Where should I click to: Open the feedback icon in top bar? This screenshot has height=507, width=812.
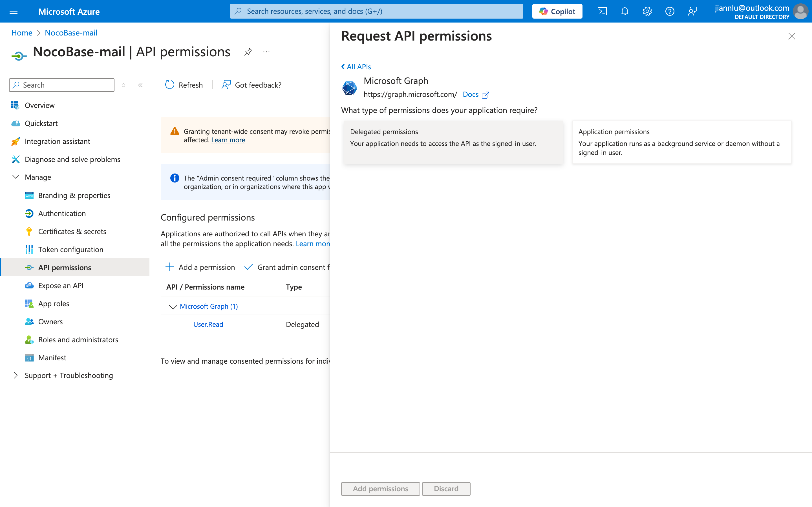692,11
